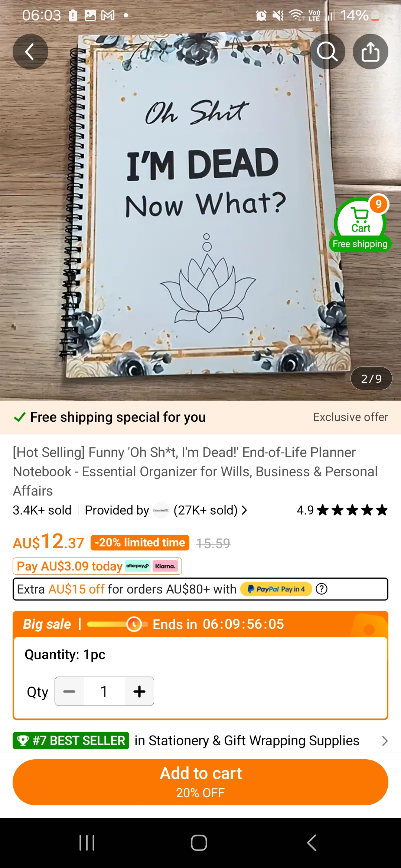401x868 pixels.
Task: Open the Pay AU$3.09 today option
Action: click(97, 566)
